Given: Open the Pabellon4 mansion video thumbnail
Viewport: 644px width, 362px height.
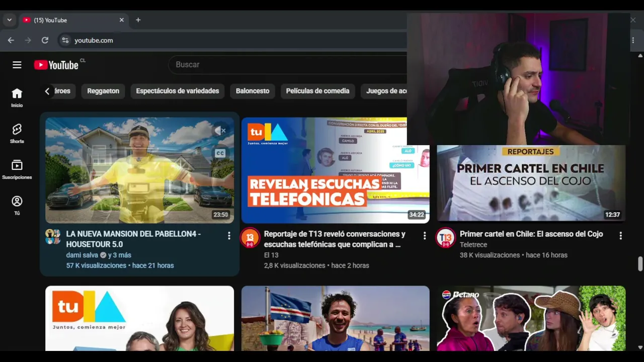Looking at the screenshot, I should (139, 170).
